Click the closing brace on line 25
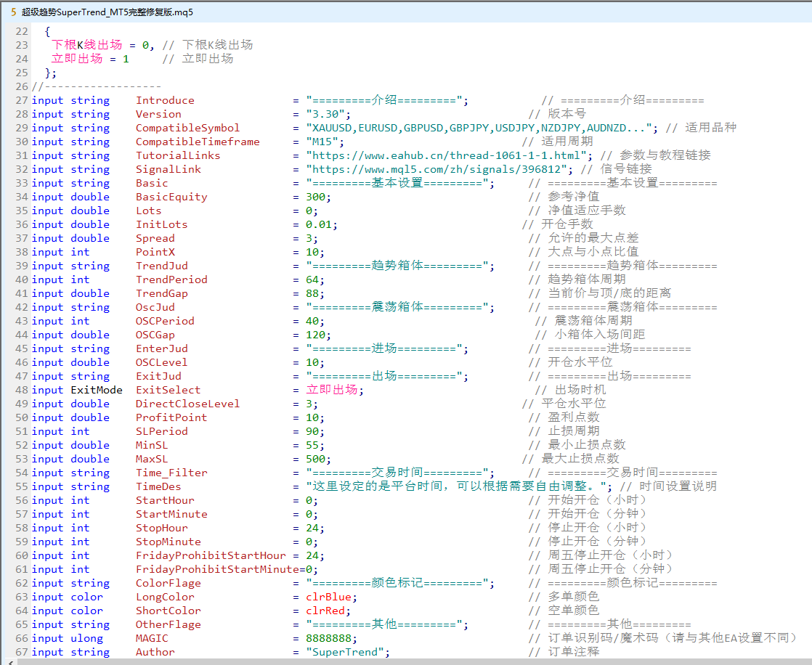This screenshot has height=665, width=812. pos(48,73)
